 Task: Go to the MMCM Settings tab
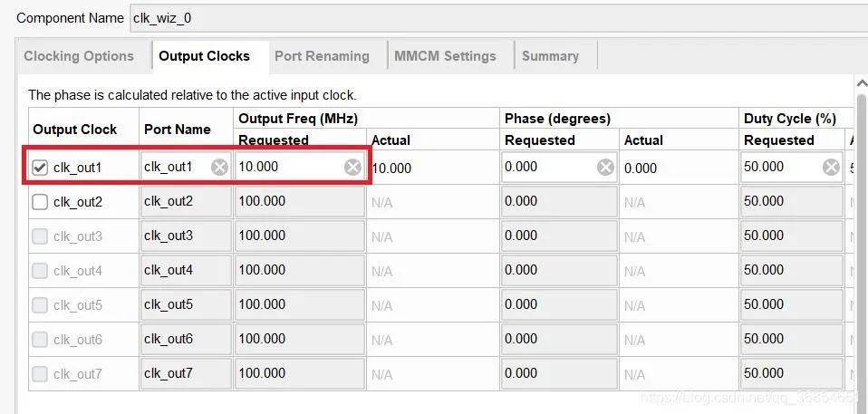(445, 56)
